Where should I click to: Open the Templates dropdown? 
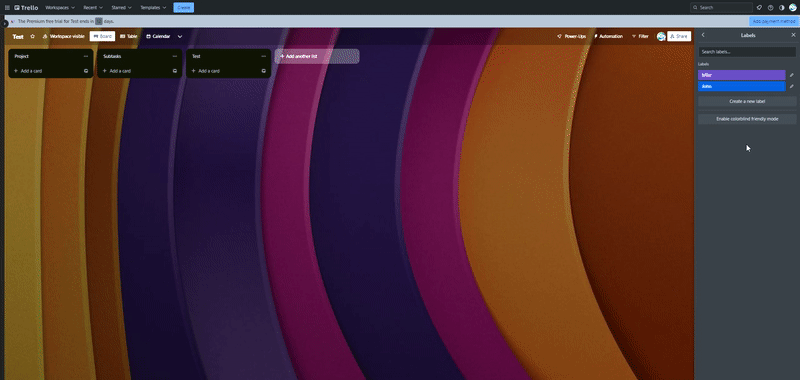153,8
